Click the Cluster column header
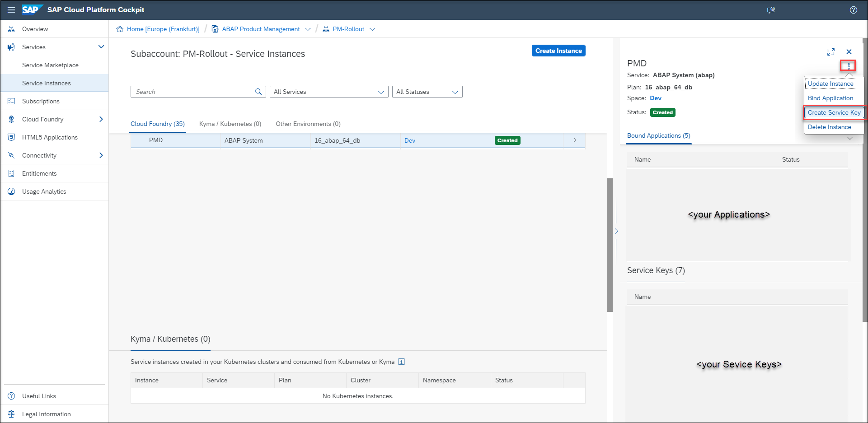Viewport: 868px width, 423px height. pyautogui.click(x=382, y=380)
